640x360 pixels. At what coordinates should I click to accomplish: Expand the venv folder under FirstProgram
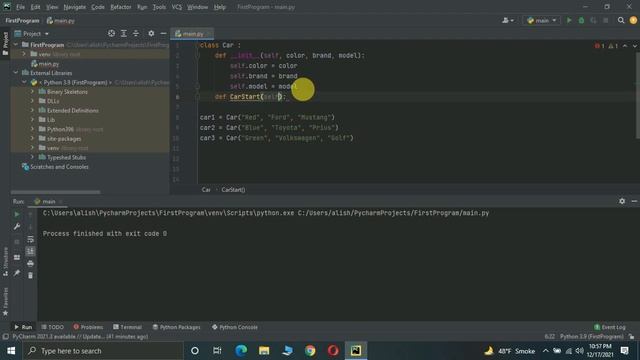[24, 54]
